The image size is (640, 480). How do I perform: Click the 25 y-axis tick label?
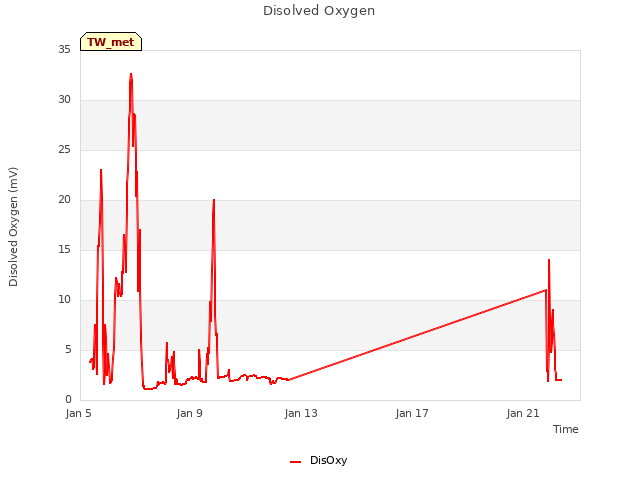click(x=64, y=150)
